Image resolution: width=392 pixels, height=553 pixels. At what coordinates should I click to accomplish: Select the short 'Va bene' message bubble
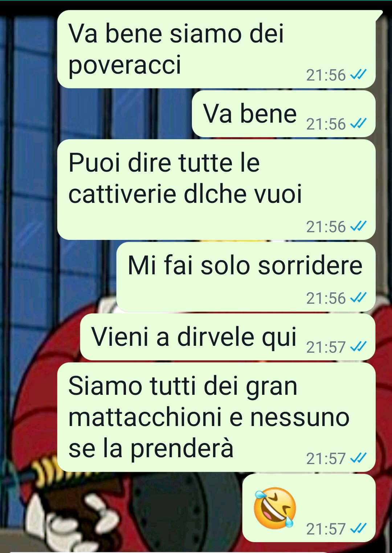click(x=283, y=114)
